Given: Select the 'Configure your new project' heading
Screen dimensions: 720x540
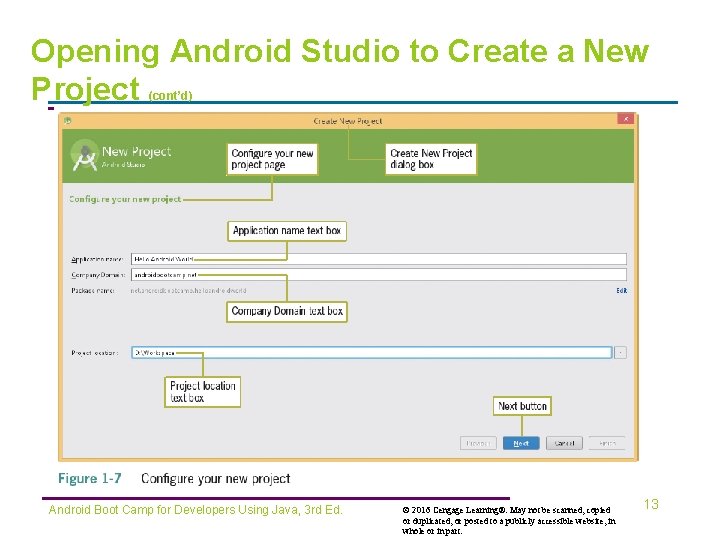Looking at the screenshot, I should (125, 199).
